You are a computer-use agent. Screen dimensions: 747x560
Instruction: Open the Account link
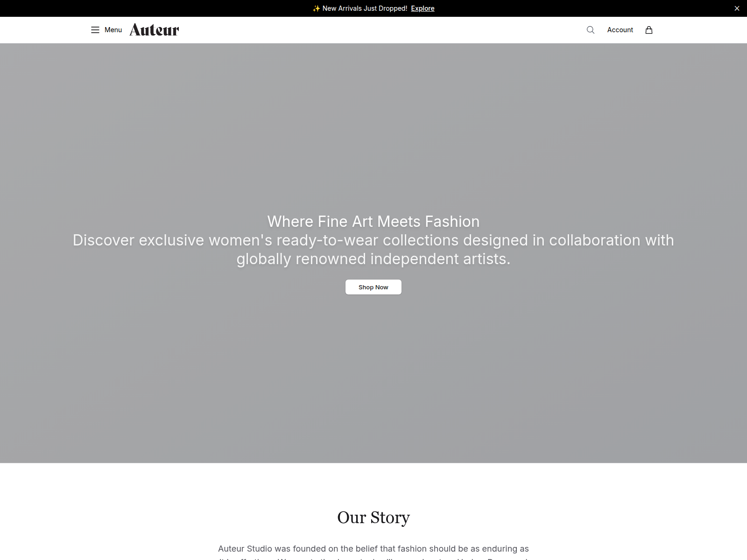pyautogui.click(x=620, y=30)
